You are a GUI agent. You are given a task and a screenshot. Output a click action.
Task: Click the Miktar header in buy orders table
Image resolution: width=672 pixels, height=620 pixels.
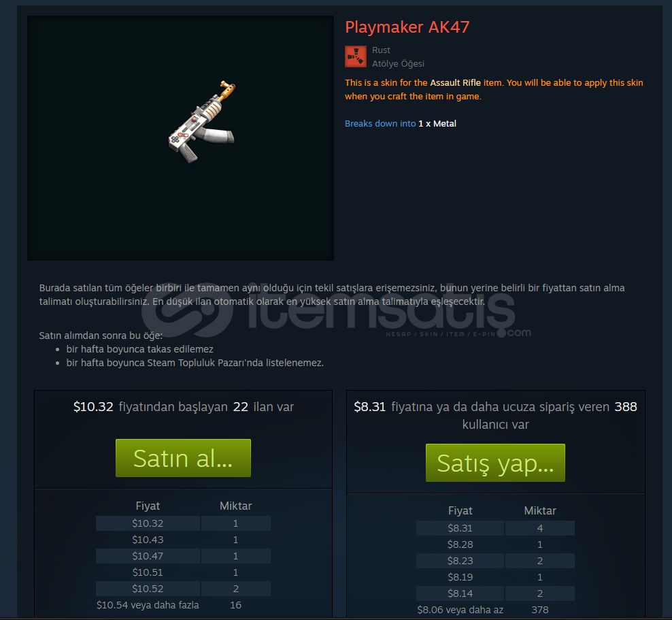coord(540,510)
